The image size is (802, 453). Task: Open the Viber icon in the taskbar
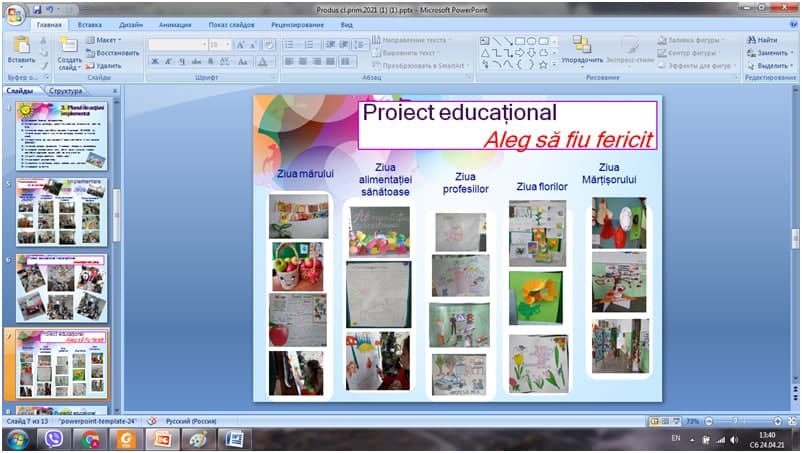(55, 440)
